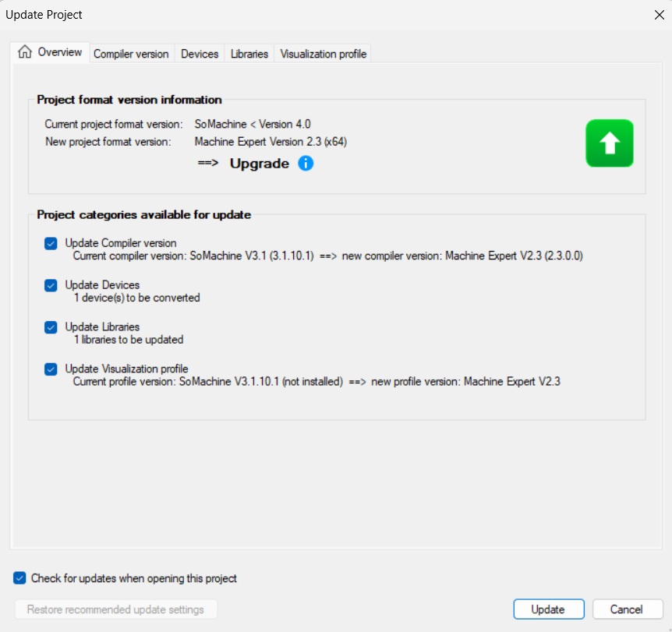Switch to the Compiler version tab

pos(131,54)
